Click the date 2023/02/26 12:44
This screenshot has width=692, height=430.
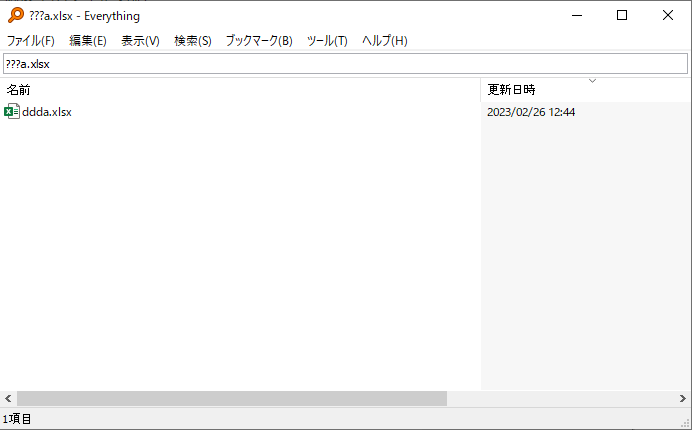(531, 112)
